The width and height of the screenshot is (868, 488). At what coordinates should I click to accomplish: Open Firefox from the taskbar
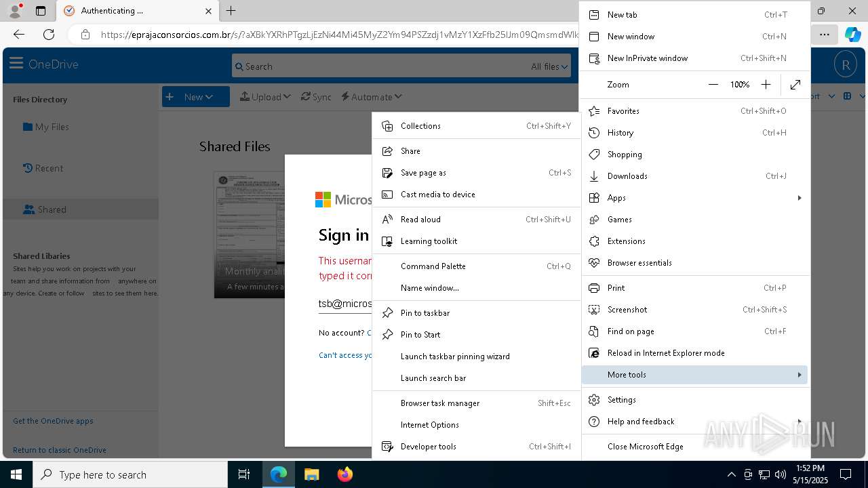[344, 474]
